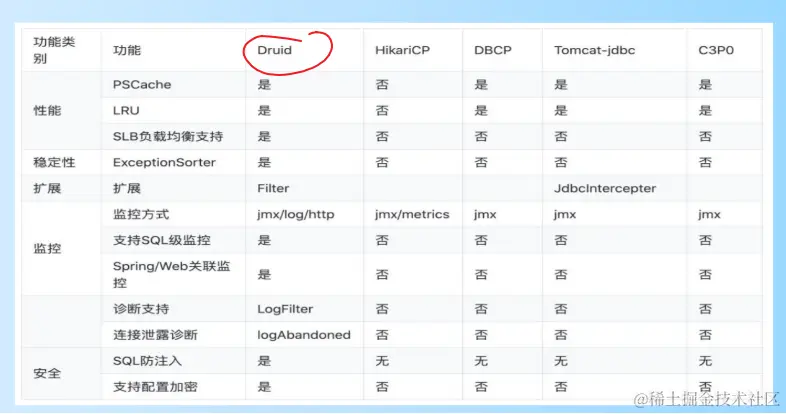Click Druid's 是 in the PSCache row
This screenshot has width=786, height=414.
click(x=264, y=84)
